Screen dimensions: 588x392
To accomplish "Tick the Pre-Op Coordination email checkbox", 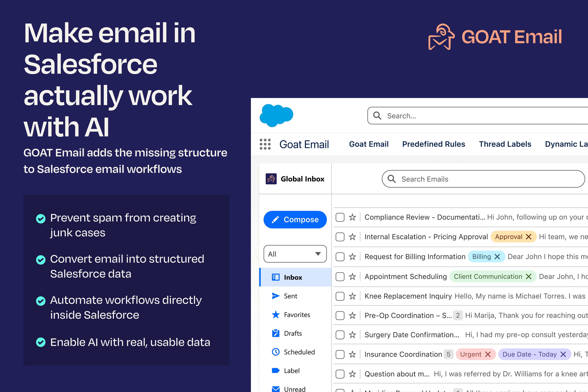I will tap(340, 315).
